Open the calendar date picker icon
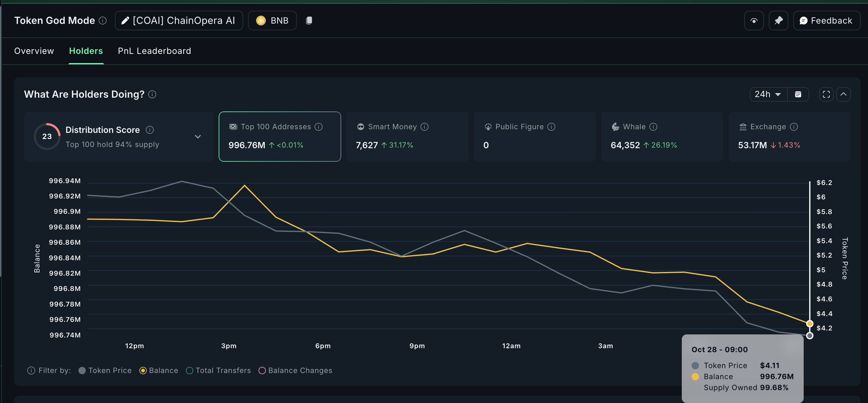Screen dimensions: 868x403 pos(798,94)
